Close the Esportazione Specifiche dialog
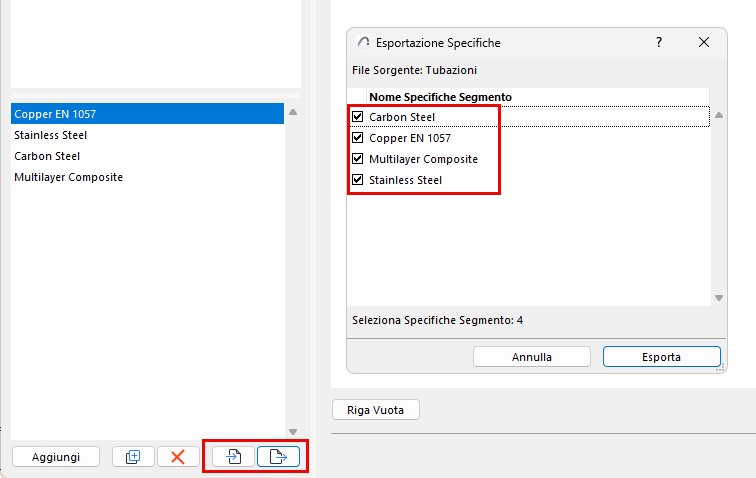The image size is (756, 478). tap(703, 42)
